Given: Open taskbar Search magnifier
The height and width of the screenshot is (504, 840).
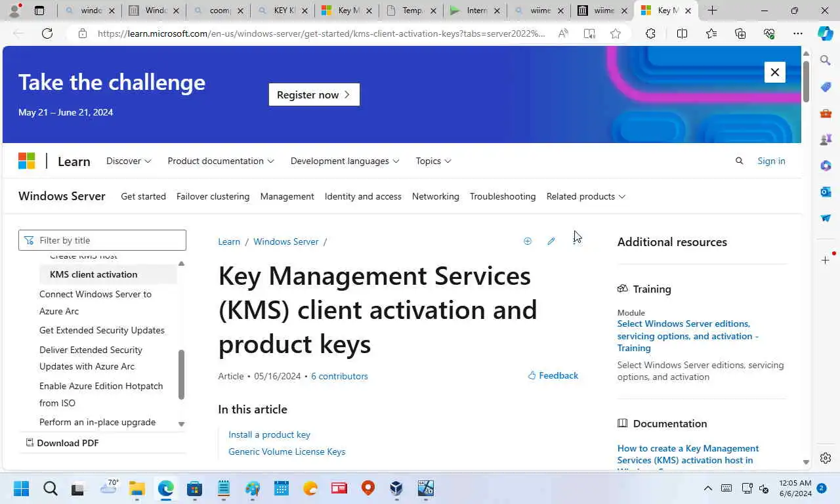Looking at the screenshot, I should click(51, 488).
